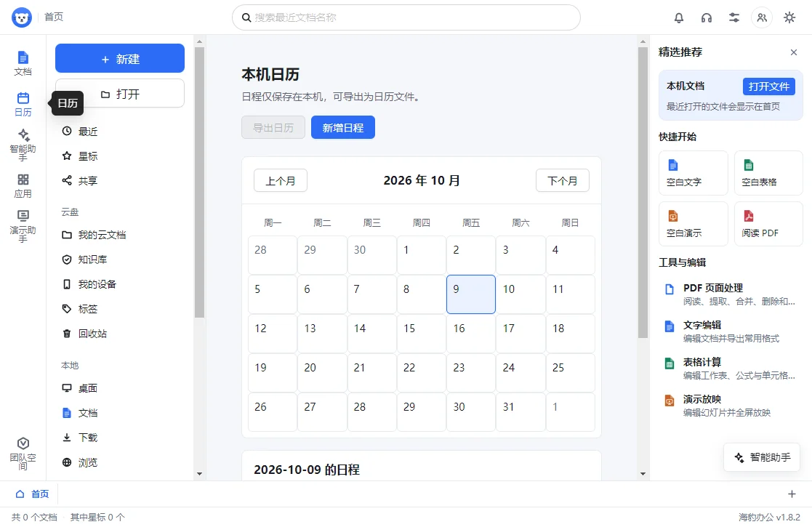812x527 pixels.
Task: Create a 空白表格 spreadsheet
Action: 768,173
